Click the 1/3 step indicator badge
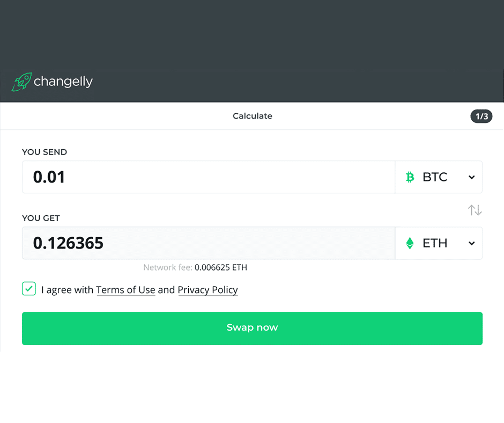Image resolution: width=504 pixels, height=423 pixels. click(481, 116)
